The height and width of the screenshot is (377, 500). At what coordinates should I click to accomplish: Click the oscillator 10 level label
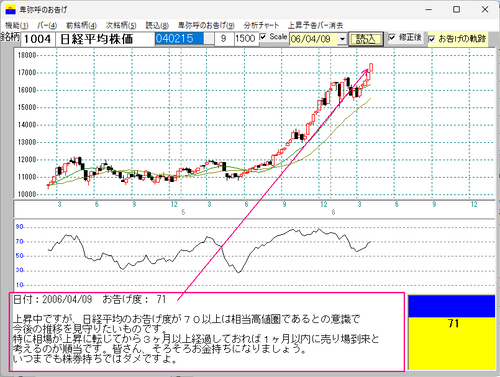[x=20, y=285]
